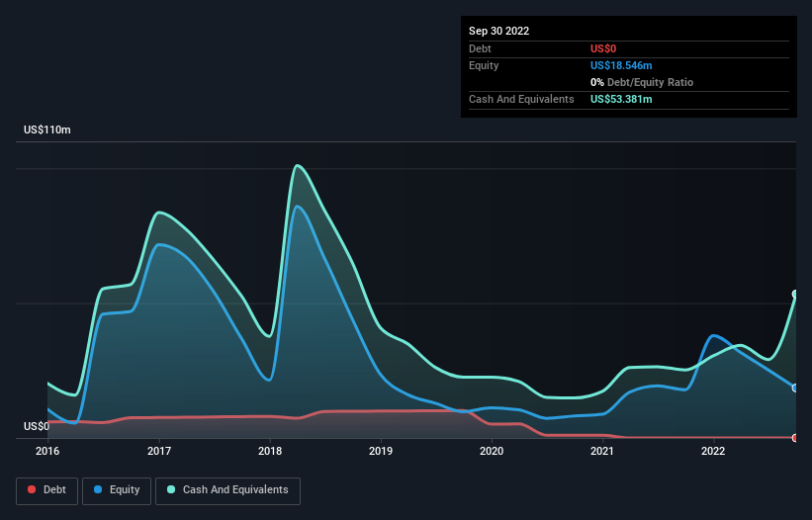Click the Equity label in tooltip
This screenshot has height=520, width=812.
pyautogui.click(x=484, y=65)
